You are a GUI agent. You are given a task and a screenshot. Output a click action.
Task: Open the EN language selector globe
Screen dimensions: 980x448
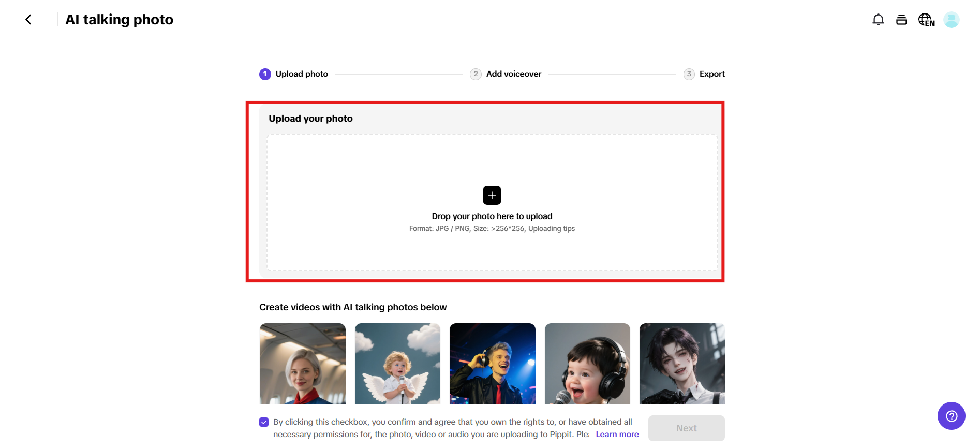(926, 20)
